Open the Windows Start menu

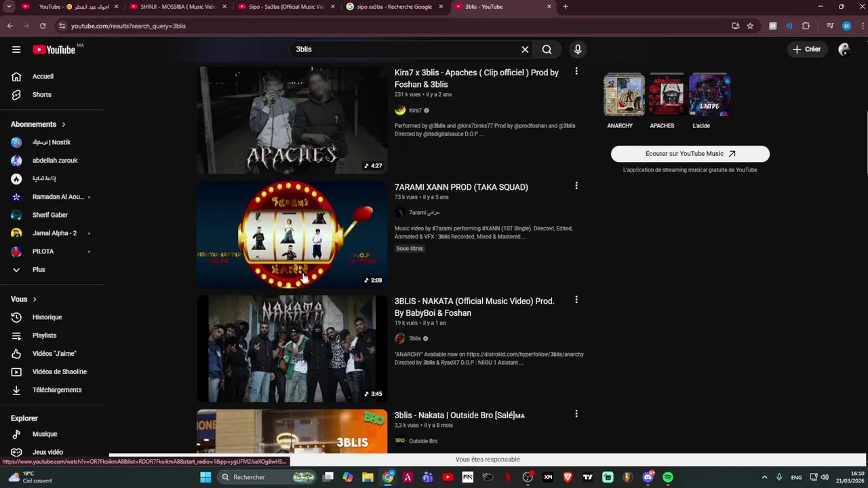coord(205,477)
